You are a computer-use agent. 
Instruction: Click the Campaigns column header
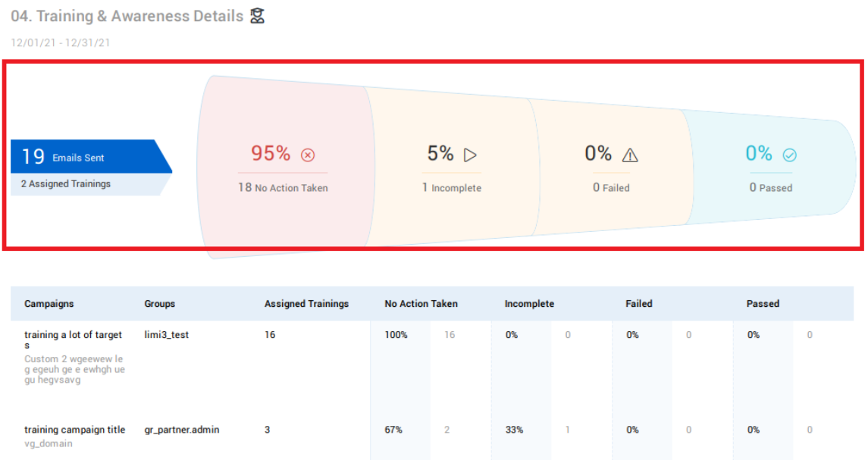pyautogui.click(x=49, y=304)
